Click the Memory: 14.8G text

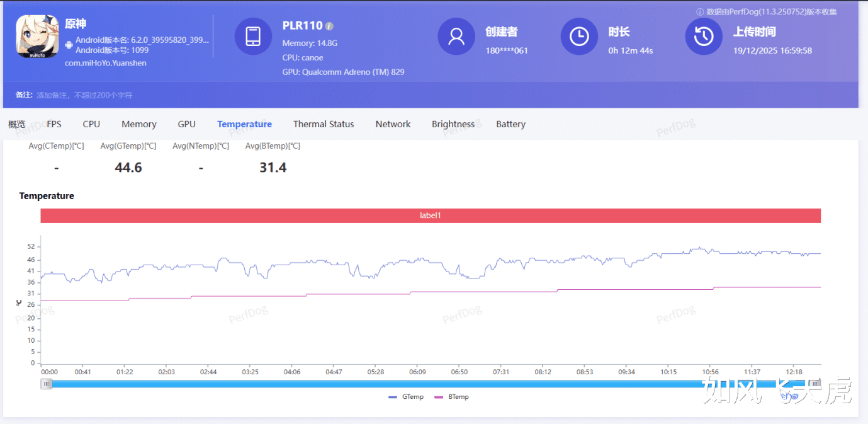coord(310,43)
